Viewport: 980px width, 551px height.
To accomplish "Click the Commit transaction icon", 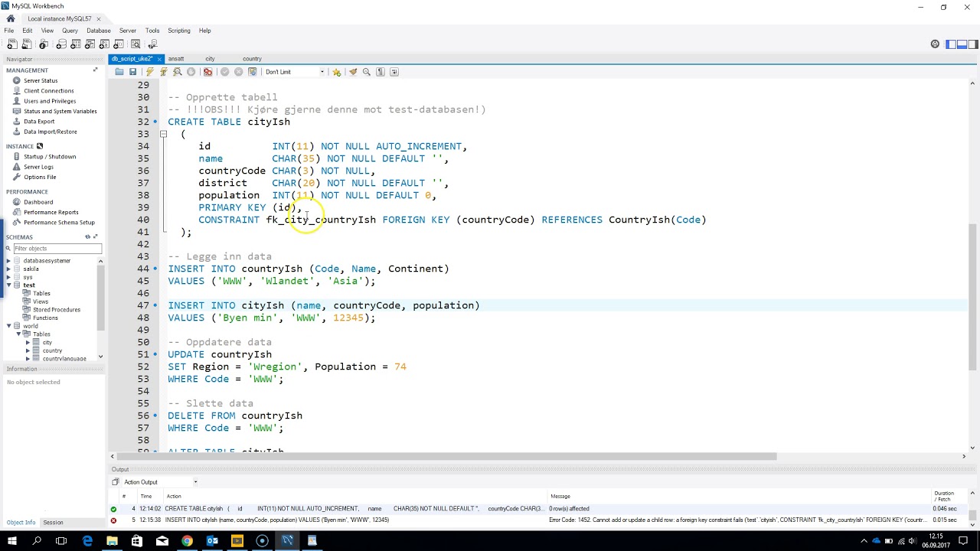I will pyautogui.click(x=225, y=72).
